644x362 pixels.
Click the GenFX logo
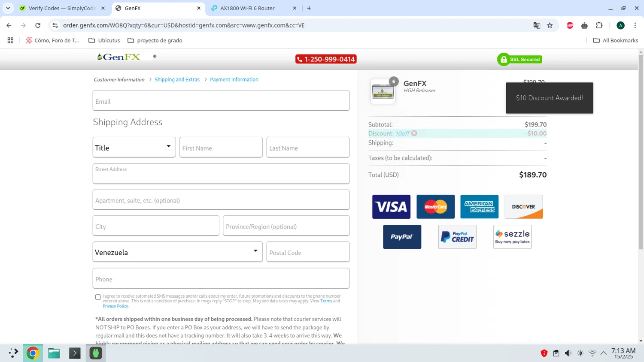(118, 57)
